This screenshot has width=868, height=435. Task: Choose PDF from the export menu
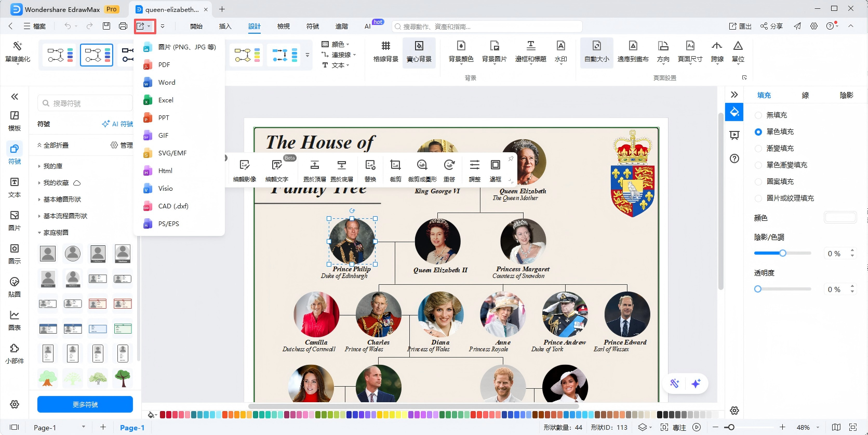(164, 64)
